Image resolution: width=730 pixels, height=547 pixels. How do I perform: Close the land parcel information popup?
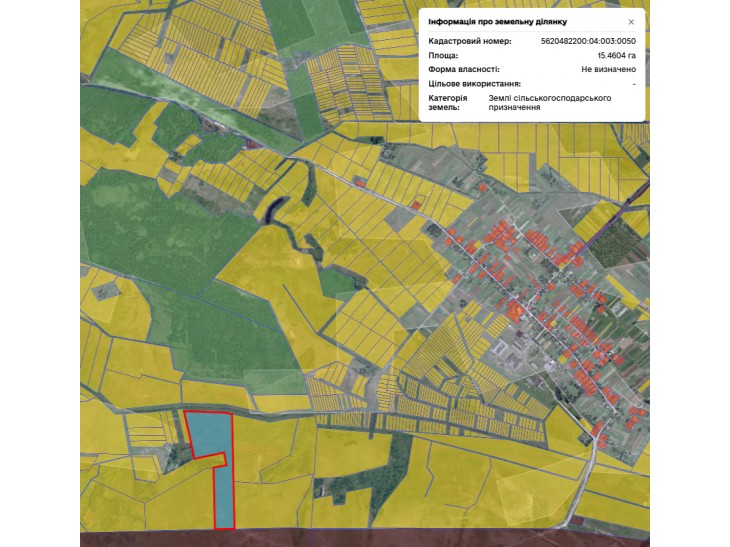(631, 22)
